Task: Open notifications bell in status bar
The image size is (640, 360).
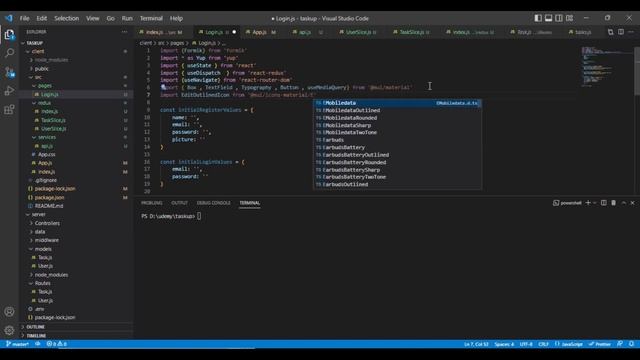Action: (631, 344)
